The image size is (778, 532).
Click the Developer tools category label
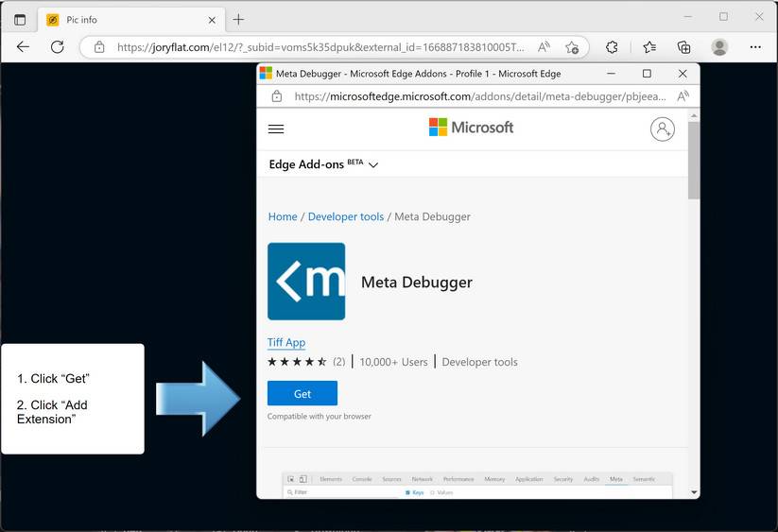(x=479, y=362)
